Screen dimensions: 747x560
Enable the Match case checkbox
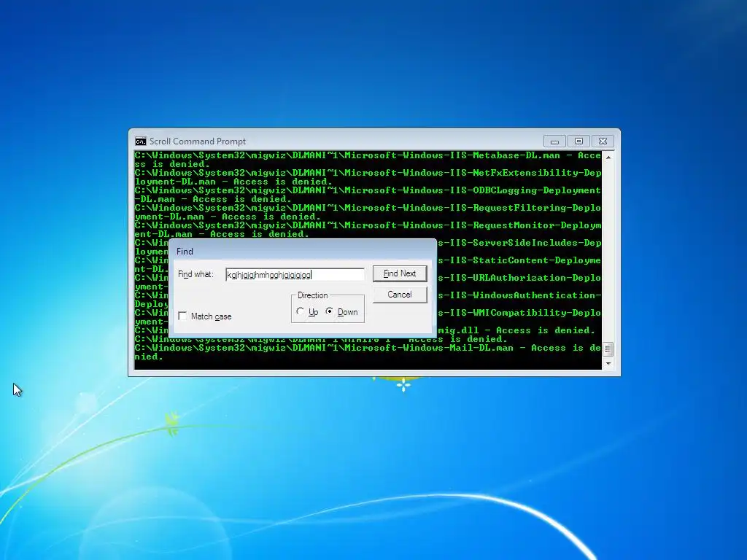pyautogui.click(x=182, y=316)
